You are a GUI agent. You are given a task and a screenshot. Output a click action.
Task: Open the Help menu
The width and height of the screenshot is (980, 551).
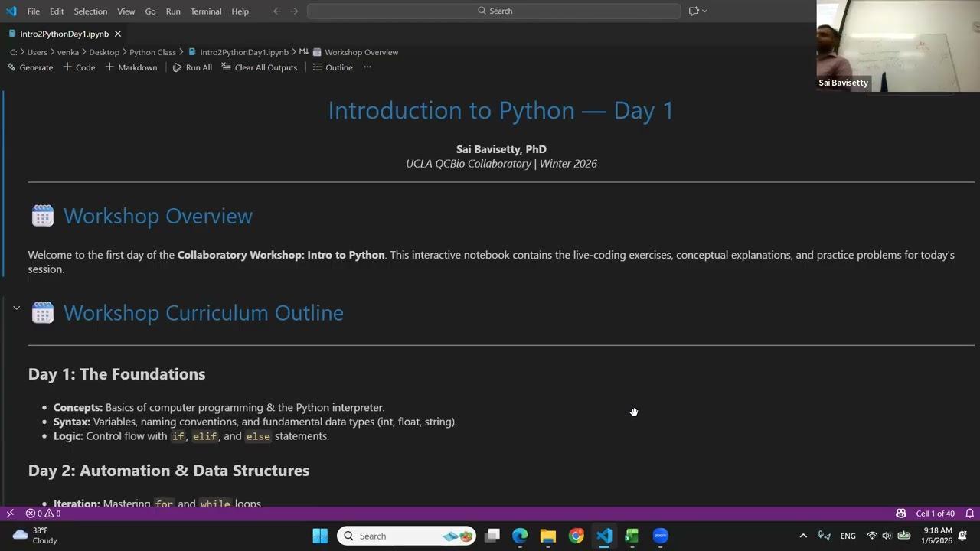tap(240, 11)
